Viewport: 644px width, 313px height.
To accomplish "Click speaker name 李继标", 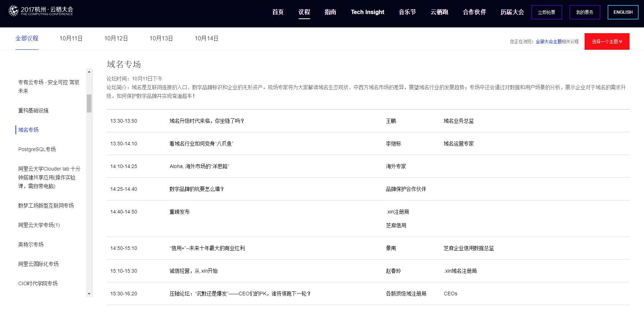I will [x=393, y=144].
